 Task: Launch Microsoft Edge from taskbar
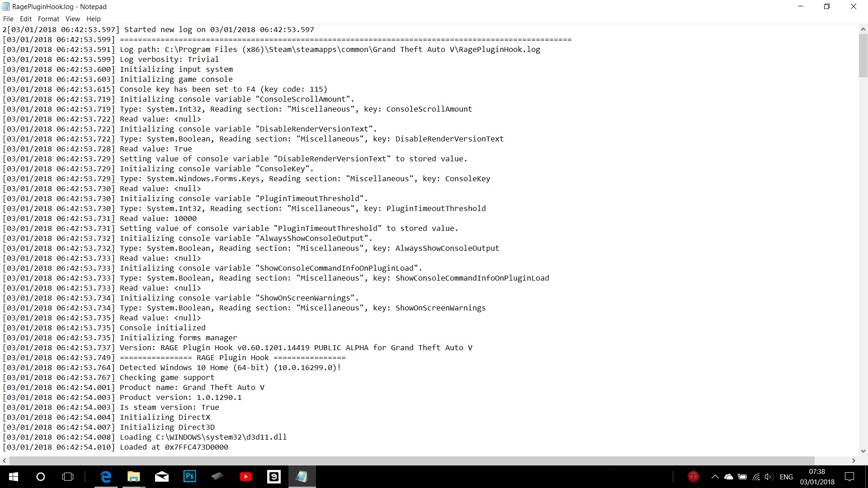[x=106, y=477]
